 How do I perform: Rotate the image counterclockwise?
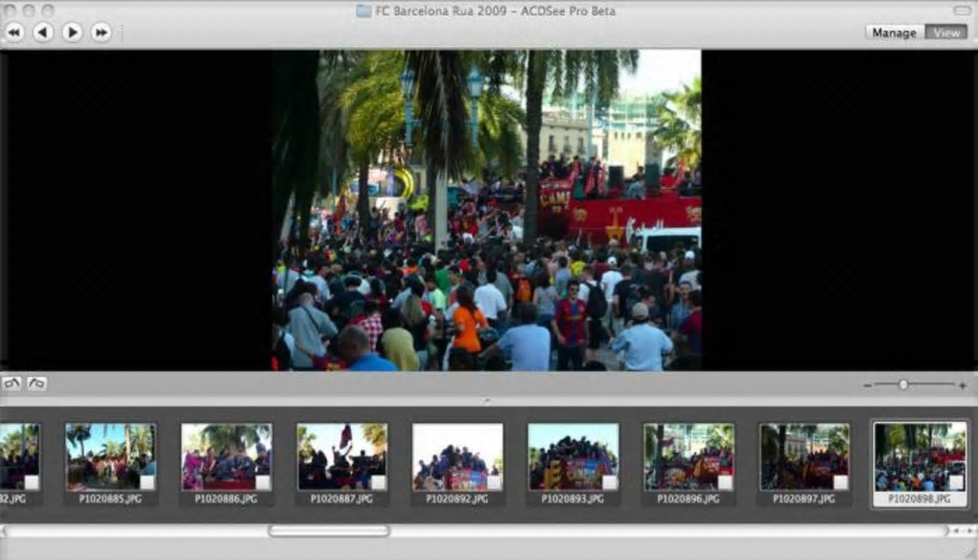12,383
